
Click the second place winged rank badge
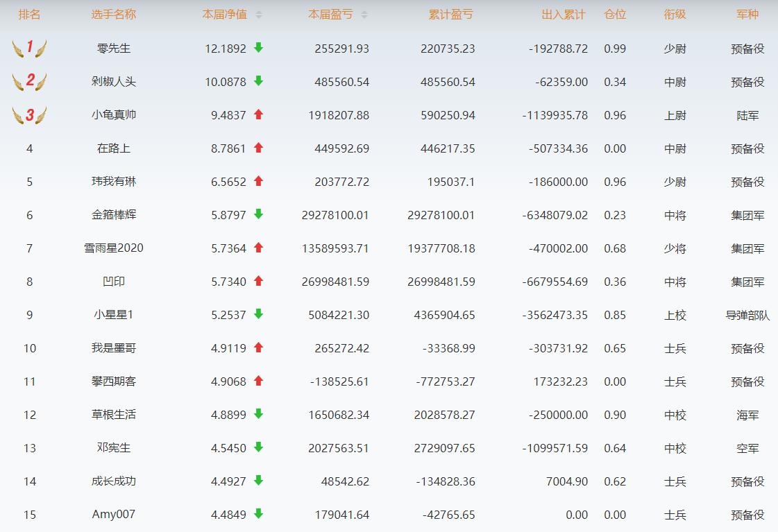29,81
